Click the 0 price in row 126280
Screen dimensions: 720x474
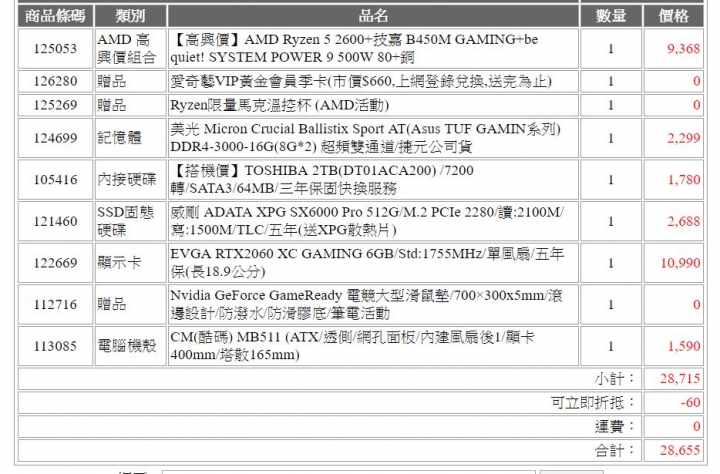tap(697, 81)
